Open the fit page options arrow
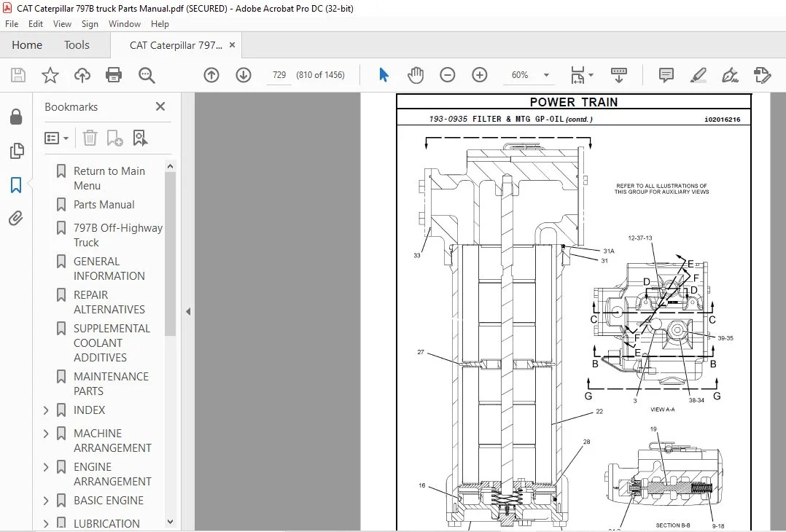This screenshot has width=786, height=532. [591, 75]
